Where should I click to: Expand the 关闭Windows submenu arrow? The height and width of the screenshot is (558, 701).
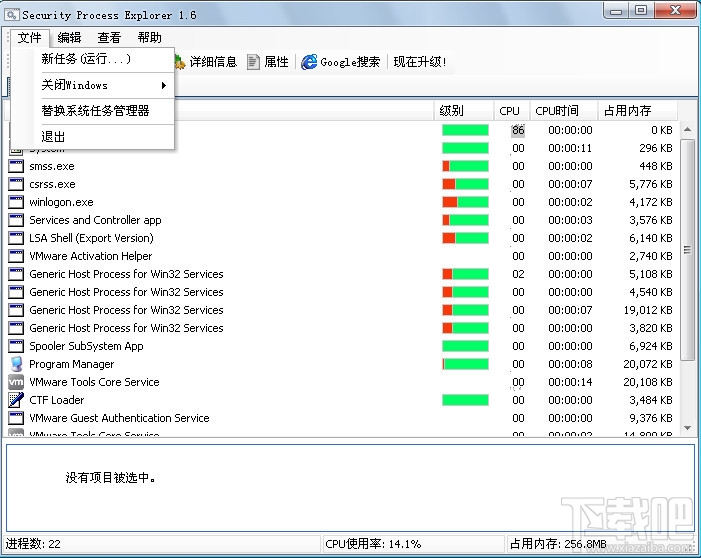coord(164,85)
